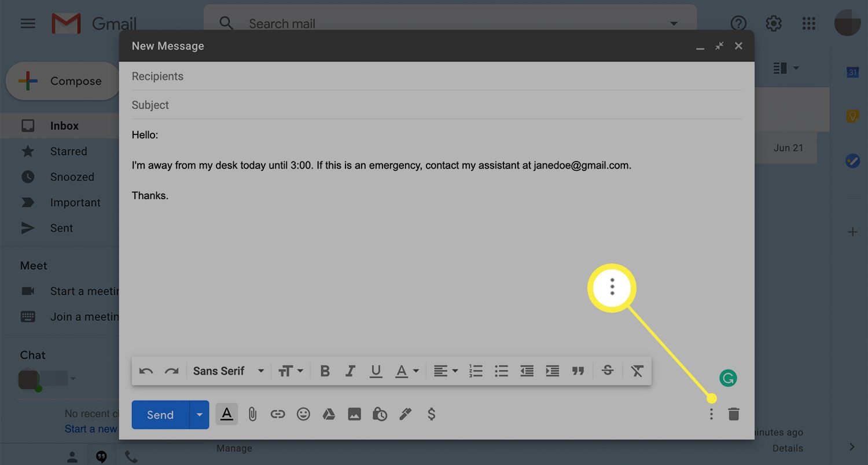Viewport: 868px width, 465px height.
Task: Click the phone calls icon at bottom
Action: 131,457
